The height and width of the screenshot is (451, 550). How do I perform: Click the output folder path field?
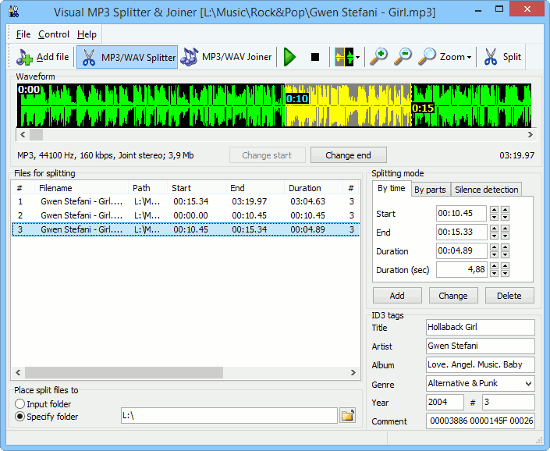pyautogui.click(x=229, y=416)
